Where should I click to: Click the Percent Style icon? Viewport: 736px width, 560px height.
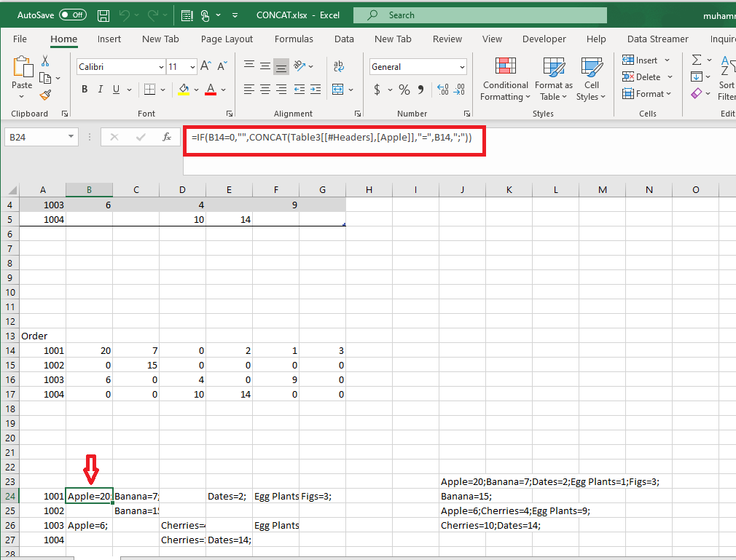[x=404, y=90]
